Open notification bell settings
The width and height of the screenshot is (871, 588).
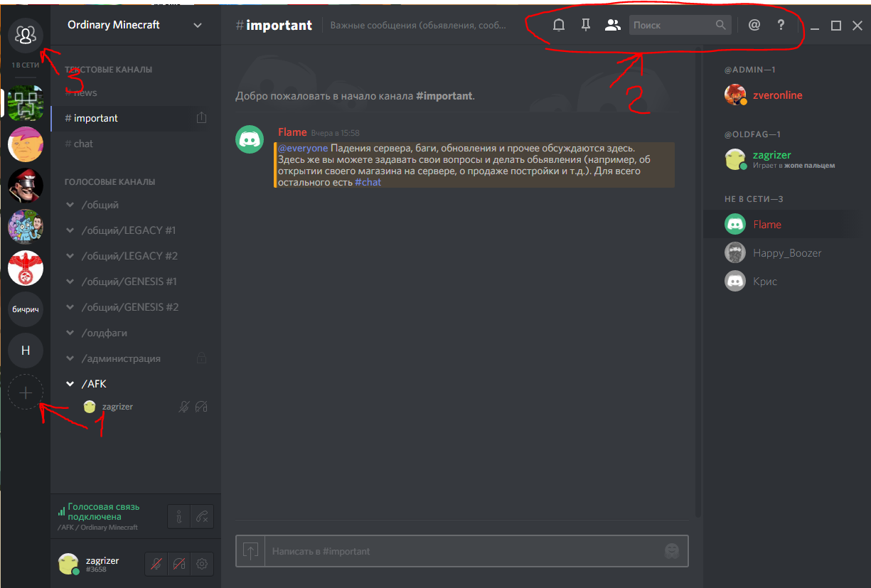point(559,25)
